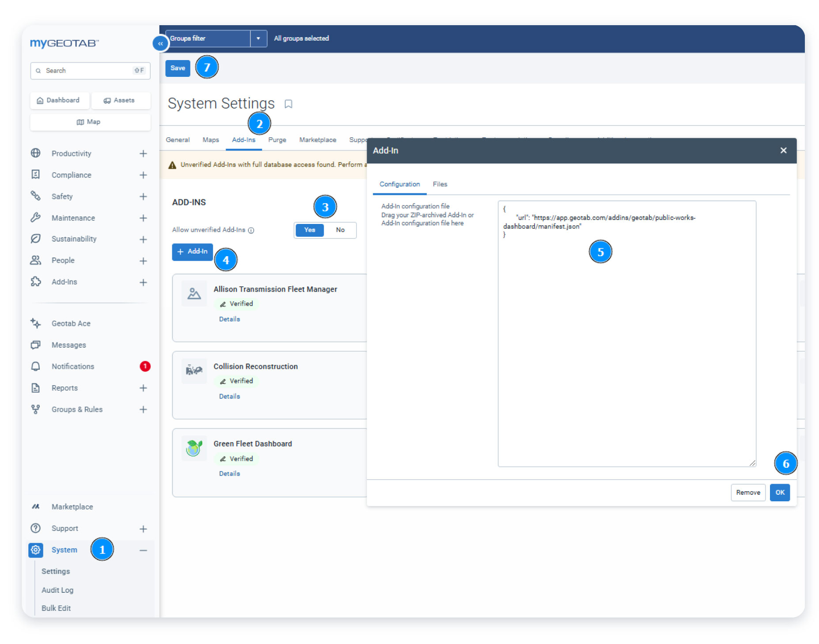Switch to the Files tab
819x644 pixels.
440,184
